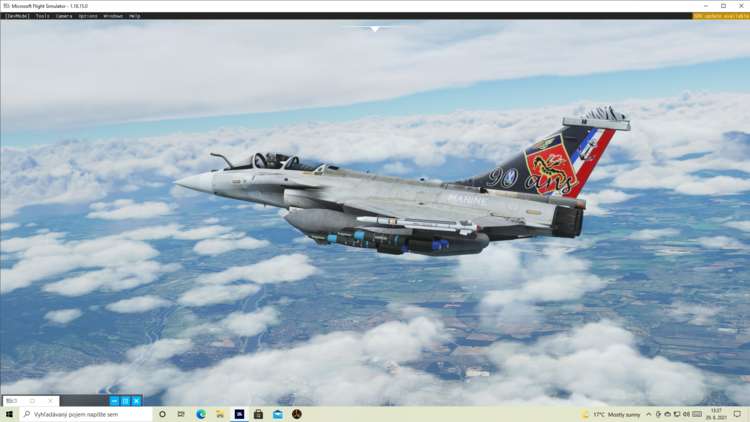Expand the top-center toolbar handle arrow
The height and width of the screenshot is (422, 750).
375,29
